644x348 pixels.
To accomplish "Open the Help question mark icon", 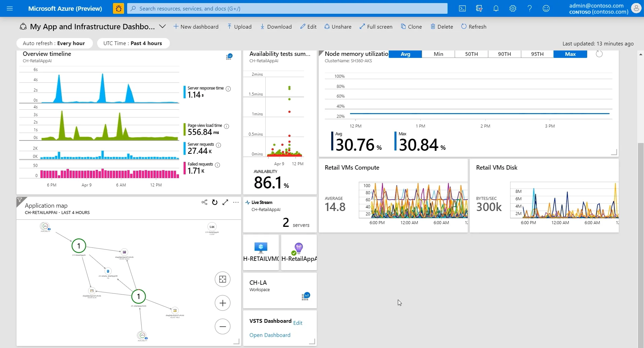I will click(x=529, y=8).
